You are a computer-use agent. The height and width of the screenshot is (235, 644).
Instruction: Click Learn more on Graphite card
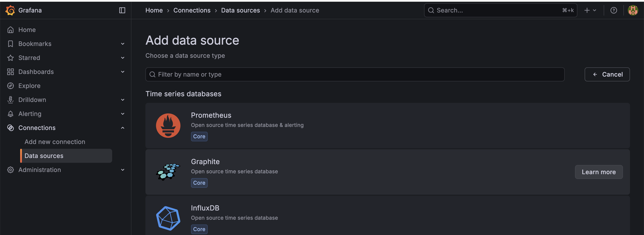click(598, 172)
